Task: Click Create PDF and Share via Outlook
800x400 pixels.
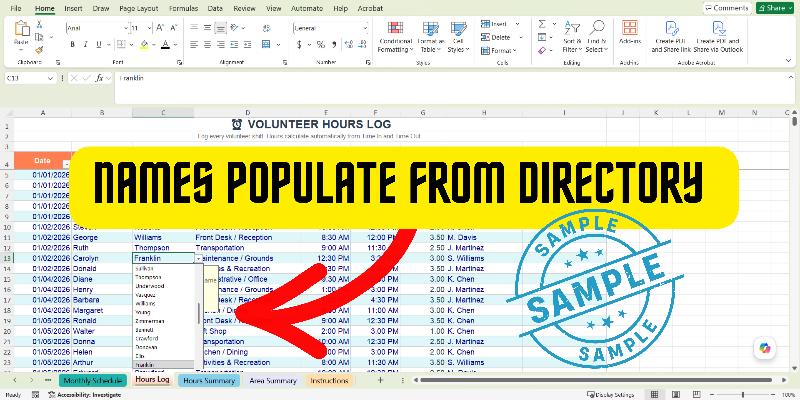Action: [719, 37]
